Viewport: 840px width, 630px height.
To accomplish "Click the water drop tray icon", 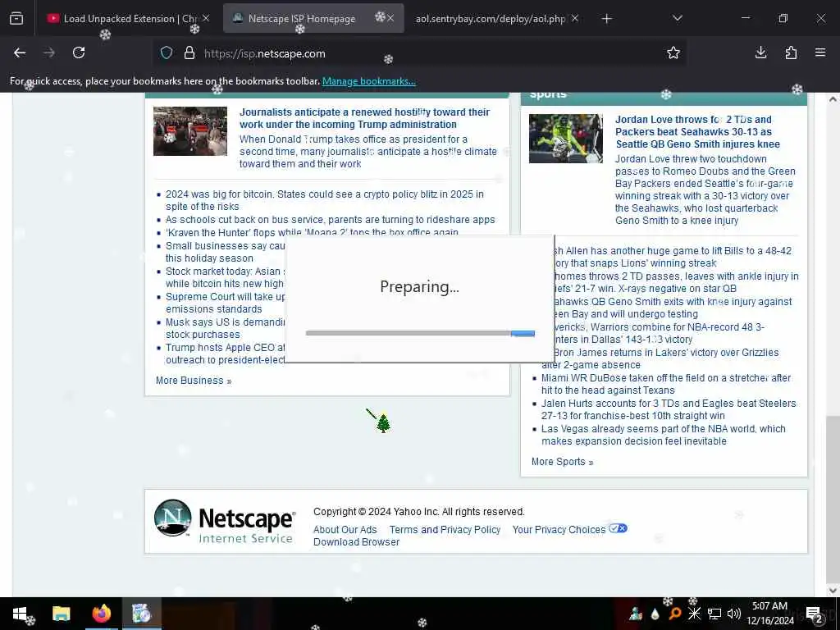I will point(655,614).
